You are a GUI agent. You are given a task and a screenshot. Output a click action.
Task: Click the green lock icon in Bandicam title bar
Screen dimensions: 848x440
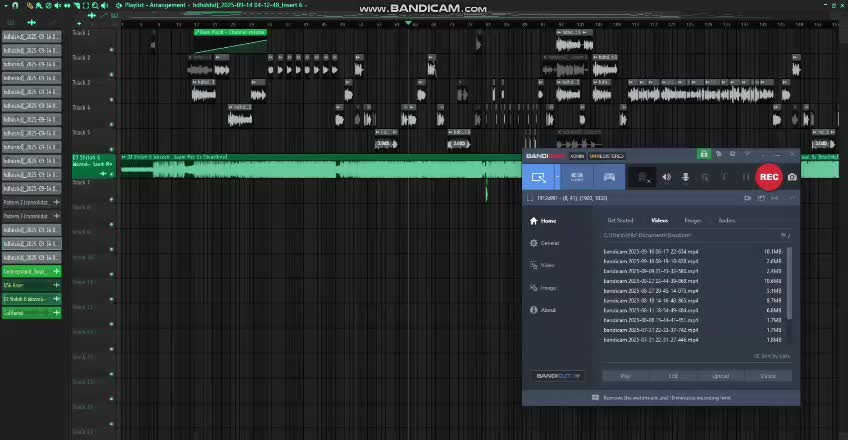click(704, 155)
